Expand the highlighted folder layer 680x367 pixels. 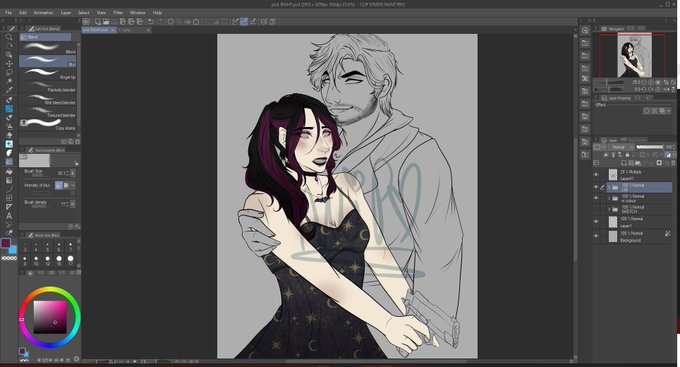609,187
